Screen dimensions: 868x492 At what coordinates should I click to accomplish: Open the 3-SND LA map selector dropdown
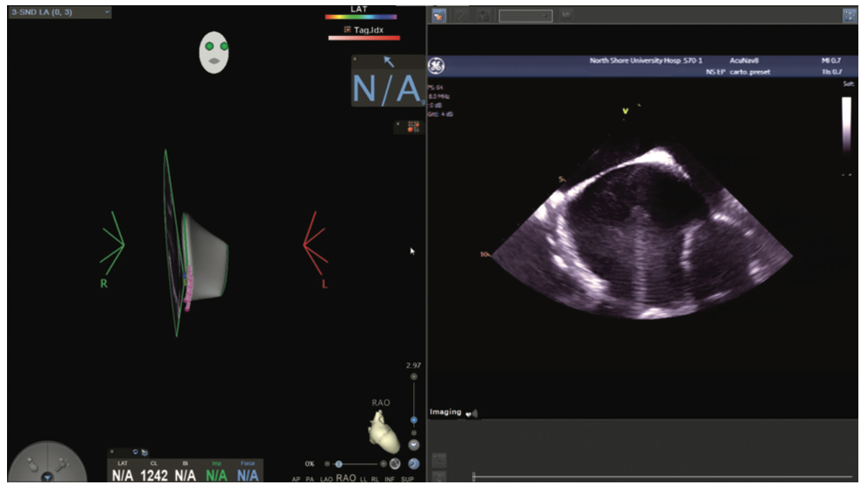(x=59, y=11)
